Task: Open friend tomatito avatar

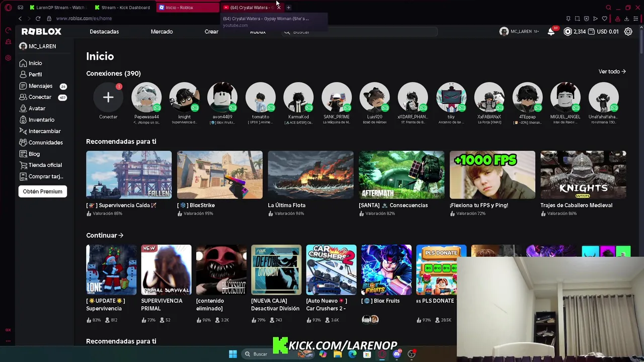Action: (x=260, y=98)
